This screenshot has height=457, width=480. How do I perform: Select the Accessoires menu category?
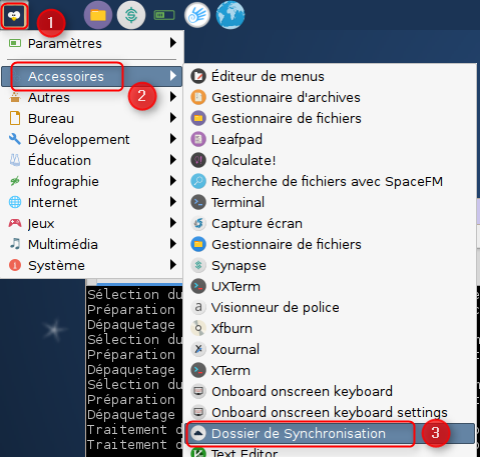(92, 76)
